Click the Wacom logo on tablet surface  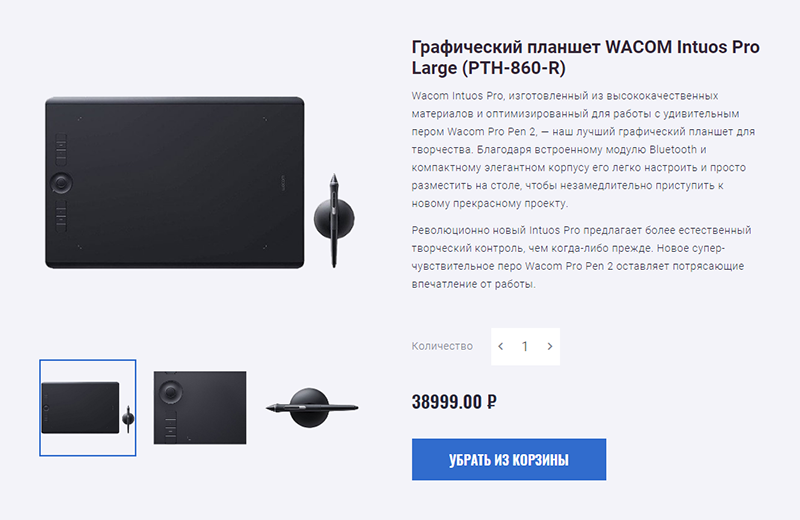click(283, 183)
